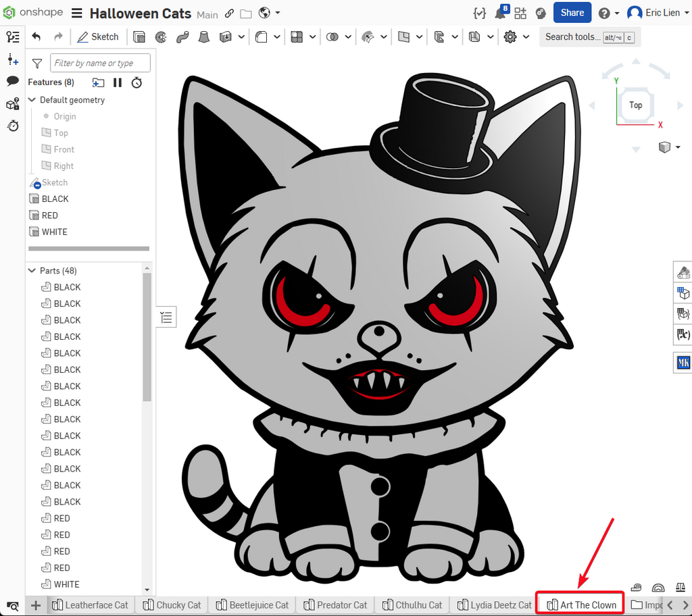This screenshot has height=616, width=692.
Task: Open the Boolean tool dropdown
Action: [x=348, y=36]
